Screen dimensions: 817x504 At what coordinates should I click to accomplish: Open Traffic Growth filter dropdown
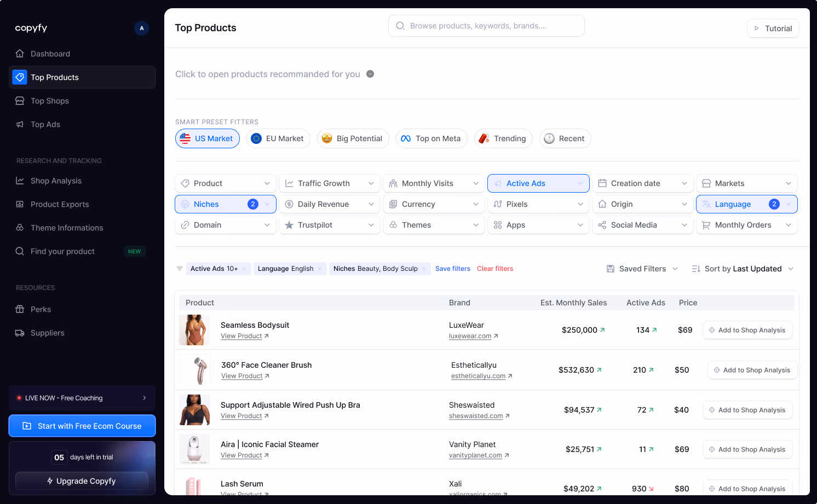click(x=330, y=183)
